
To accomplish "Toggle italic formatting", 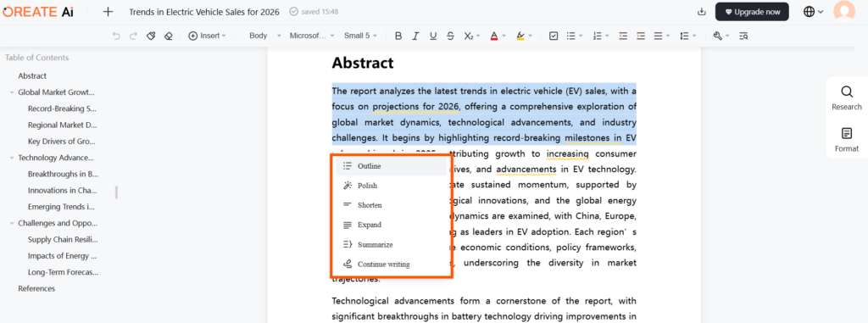I will tap(415, 36).
